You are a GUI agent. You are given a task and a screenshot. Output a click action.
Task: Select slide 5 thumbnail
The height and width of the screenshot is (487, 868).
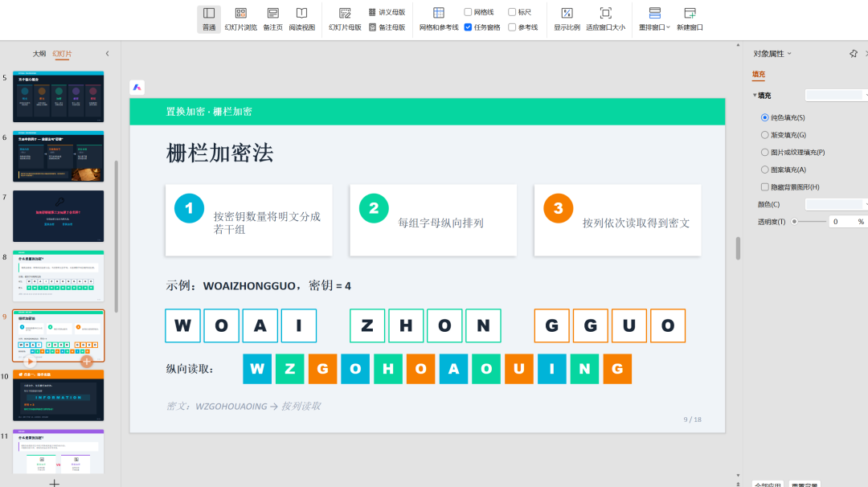[58, 97]
